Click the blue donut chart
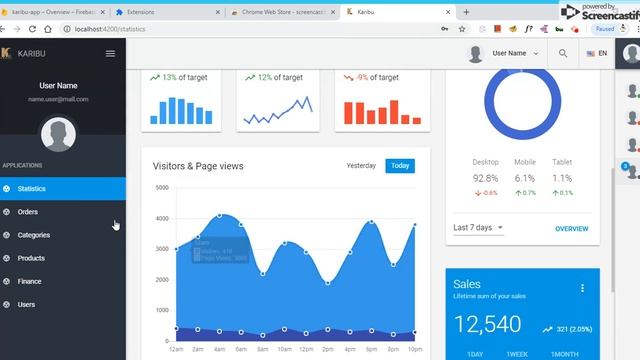640x360 pixels. point(522,102)
